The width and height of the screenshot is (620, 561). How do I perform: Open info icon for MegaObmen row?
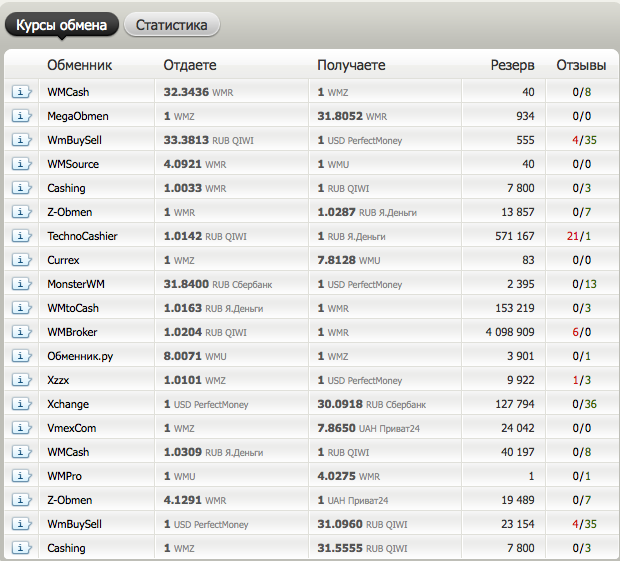tap(21, 116)
